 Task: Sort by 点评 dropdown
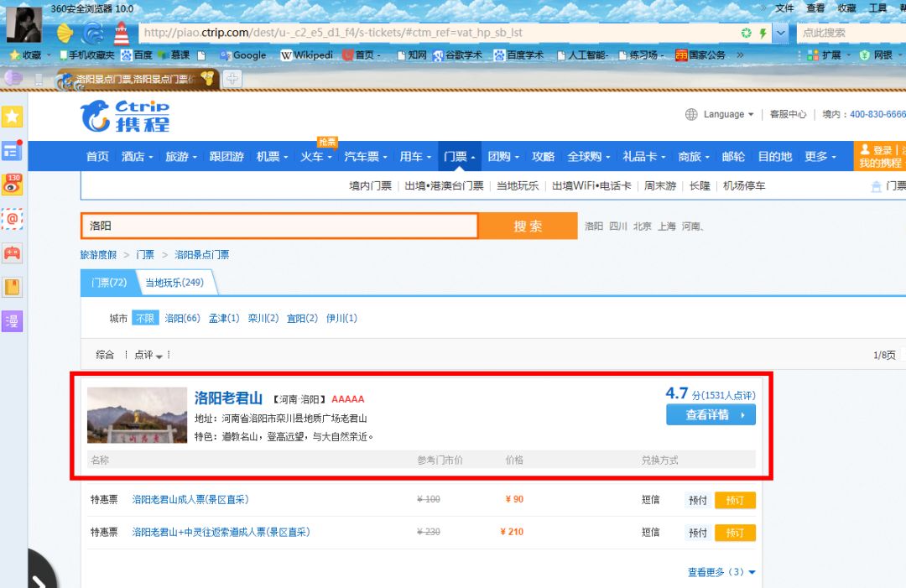tap(148, 355)
